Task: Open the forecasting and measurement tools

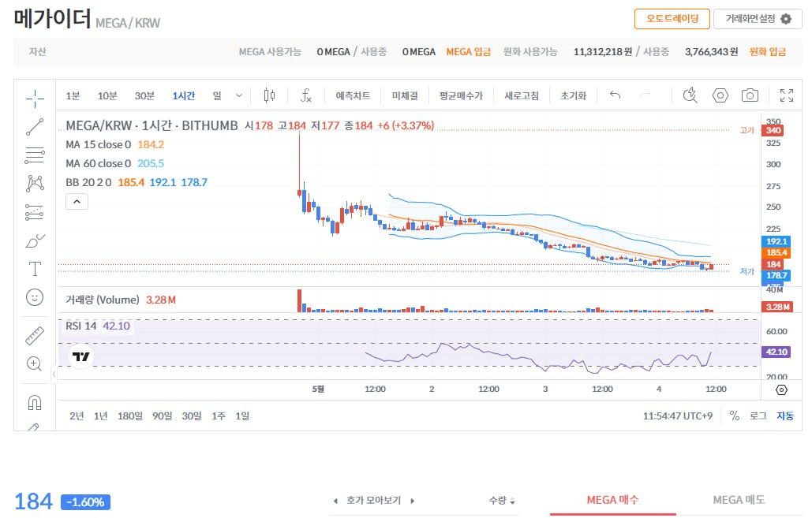Action: [35, 212]
